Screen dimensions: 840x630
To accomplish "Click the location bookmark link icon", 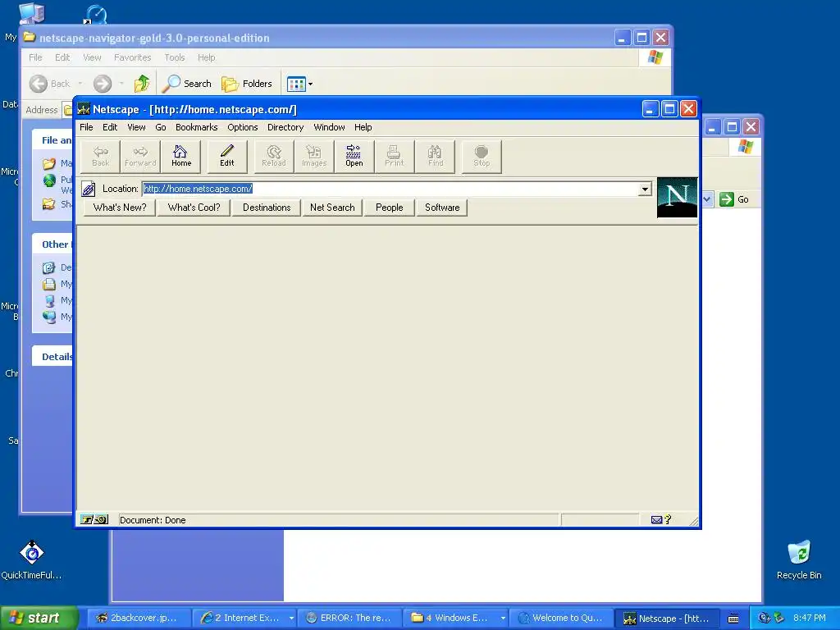I will (89, 189).
